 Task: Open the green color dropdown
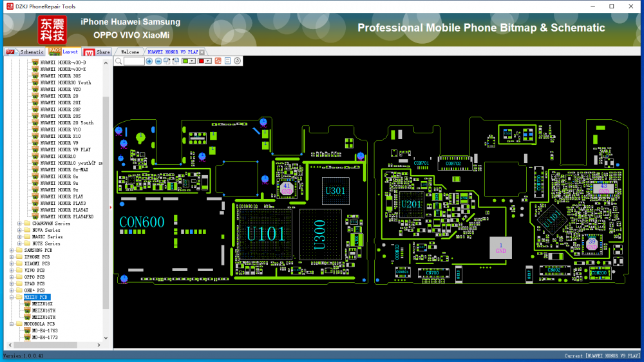193,61
